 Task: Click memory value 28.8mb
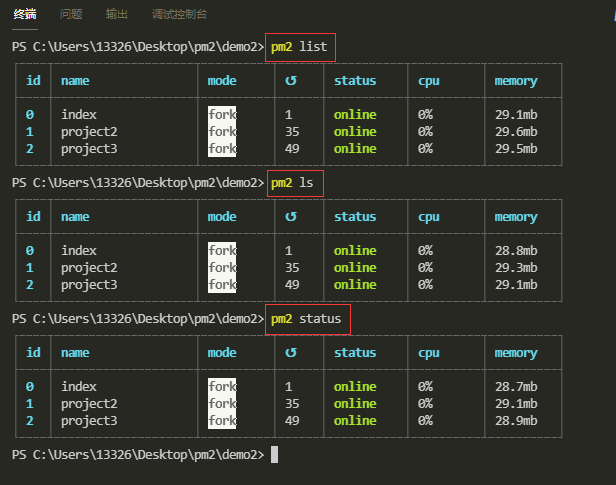click(516, 251)
